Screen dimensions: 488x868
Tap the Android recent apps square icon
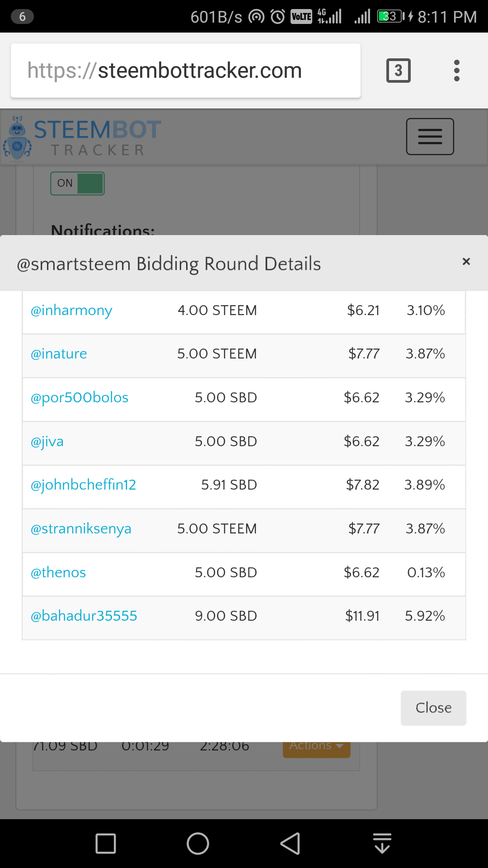[x=106, y=844]
